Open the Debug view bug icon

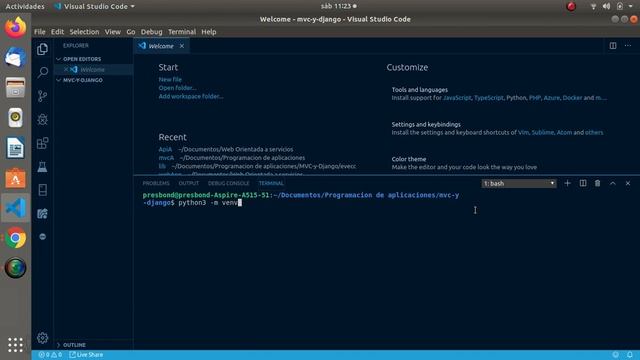(42, 119)
